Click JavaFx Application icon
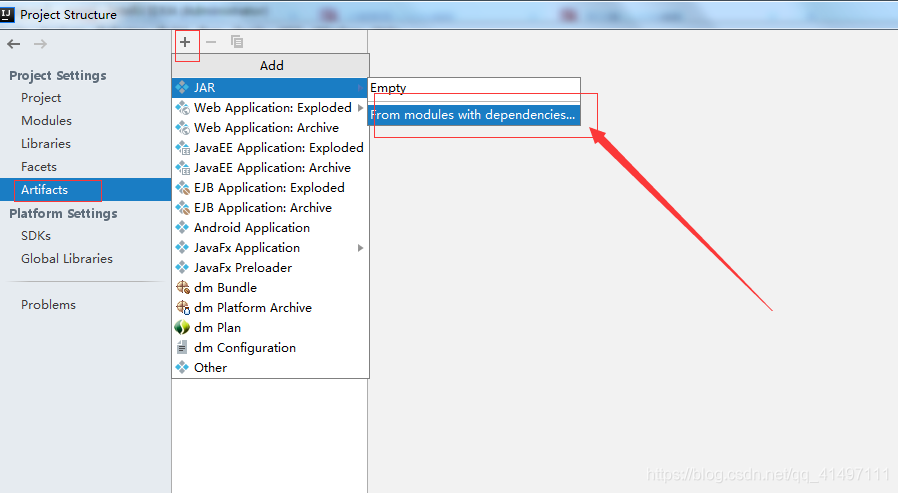This screenshot has height=493, width=898. [182, 247]
